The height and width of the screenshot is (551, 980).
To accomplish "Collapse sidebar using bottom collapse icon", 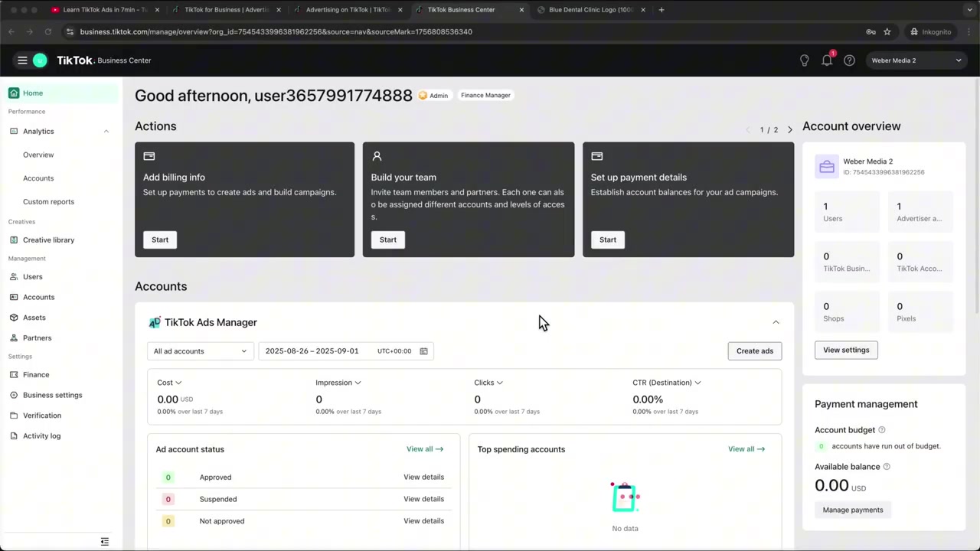I will pos(105,542).
